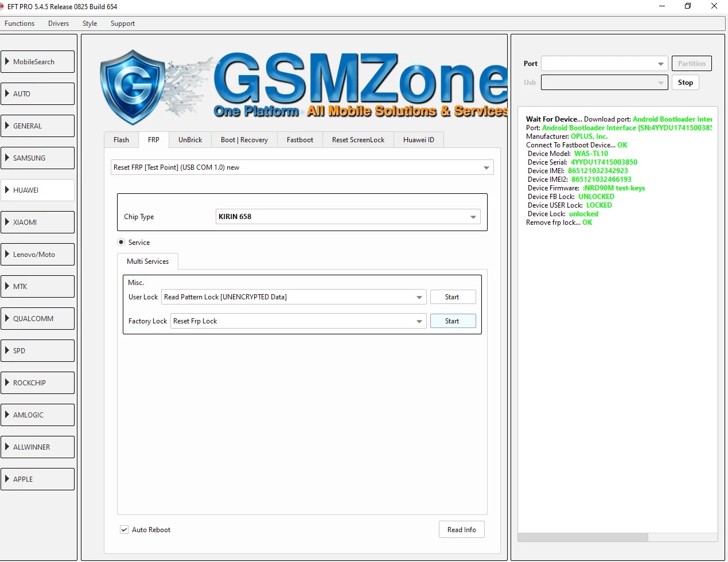728x562 pixels.
Task: Open the Chip Type KIRIN 658 dropdown
Action: click(348, 217)
